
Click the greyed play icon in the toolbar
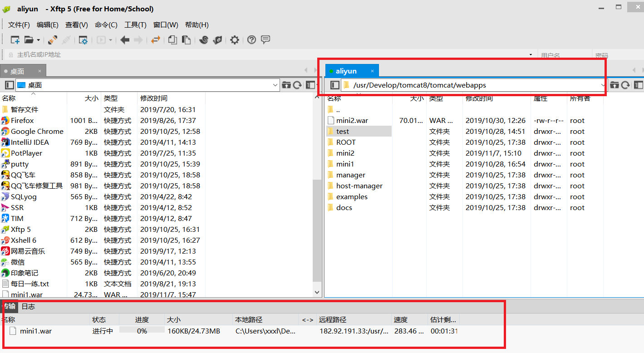101,40
